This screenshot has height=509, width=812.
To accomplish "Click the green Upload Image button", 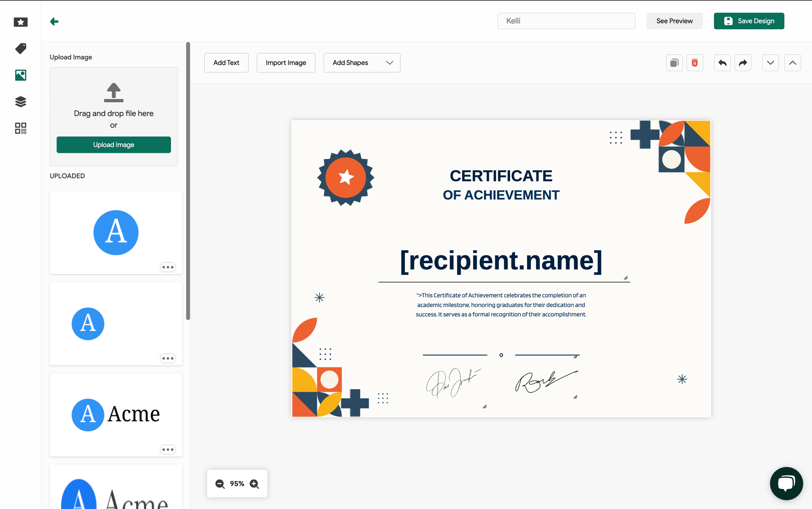I will (x=114, y=145).
